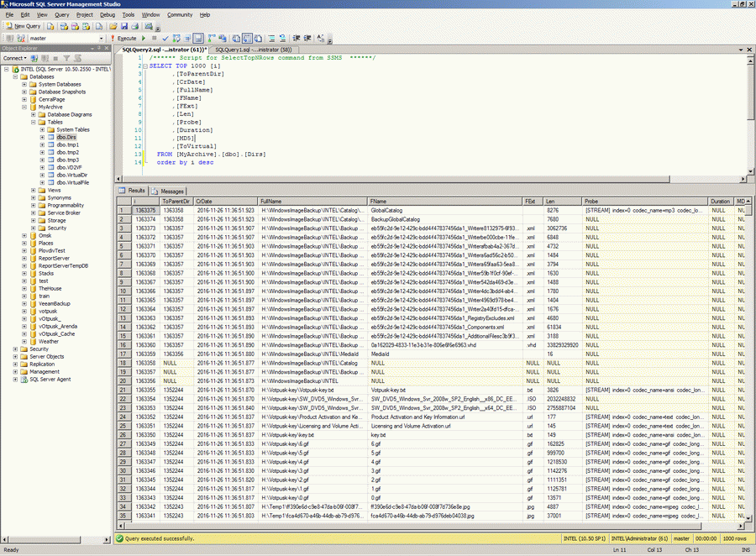This screenshot has width=756, height=556.
Task: Specify values for template parameters icon
Action: tap(321, 38)
